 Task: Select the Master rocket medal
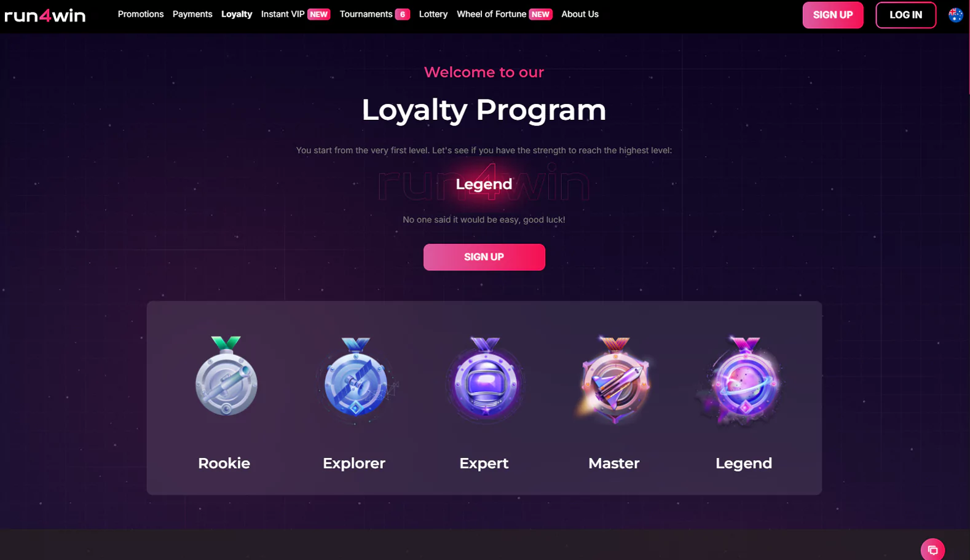pos(614,379)
